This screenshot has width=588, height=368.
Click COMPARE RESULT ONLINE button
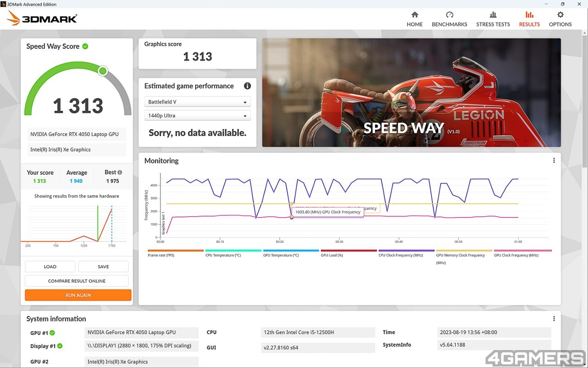(77, 281)
